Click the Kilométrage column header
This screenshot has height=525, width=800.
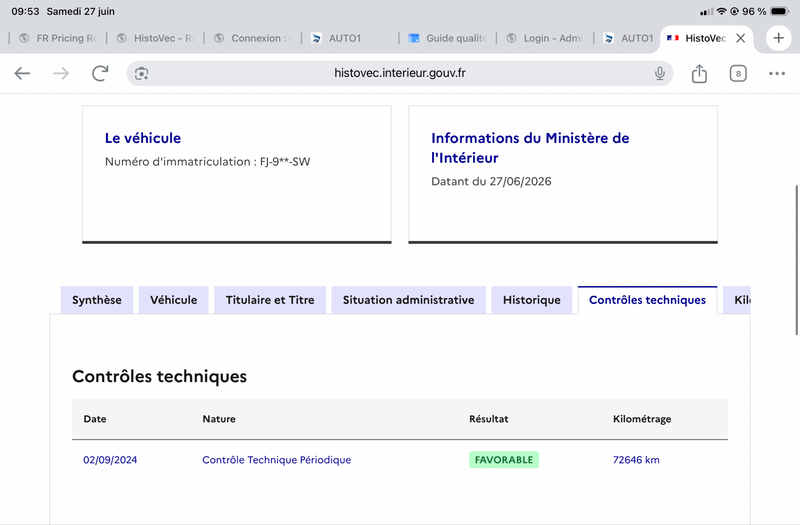(x=642, y=419)
